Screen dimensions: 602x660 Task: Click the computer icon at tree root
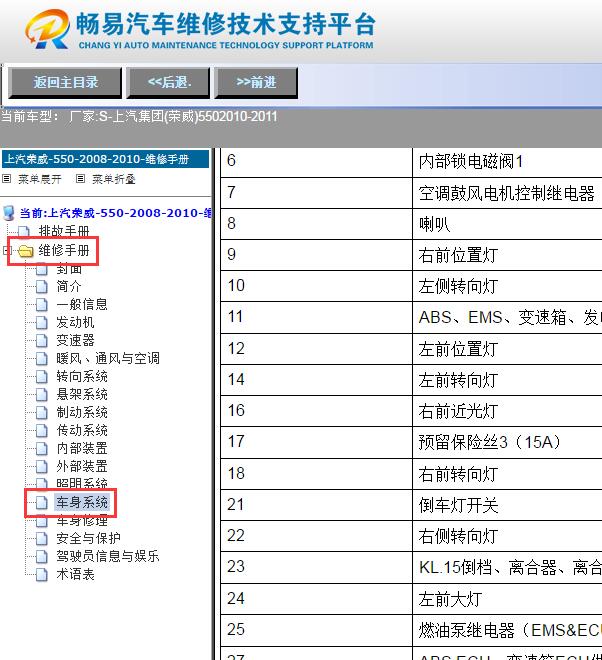pos(9,213)
